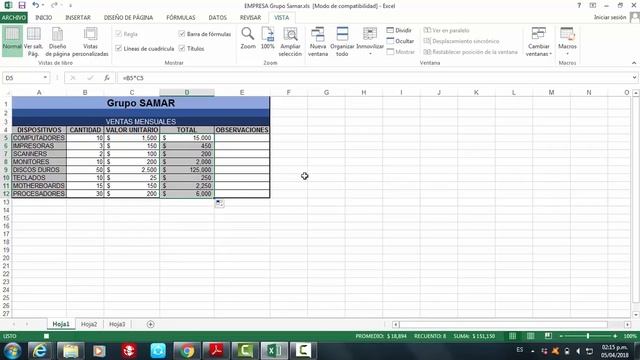The image size is (640, 360).
Task: Click the horizontal scrollbar
Action: coord(504,324)
